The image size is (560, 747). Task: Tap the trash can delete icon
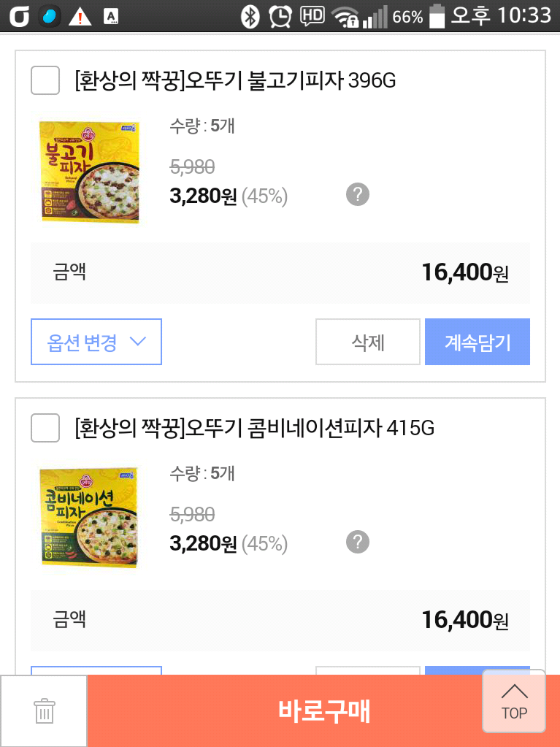click(x=44, y=710)
